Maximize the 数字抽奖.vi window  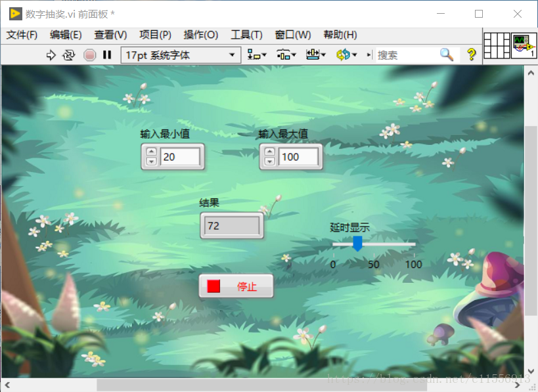[x=479, y=14]
